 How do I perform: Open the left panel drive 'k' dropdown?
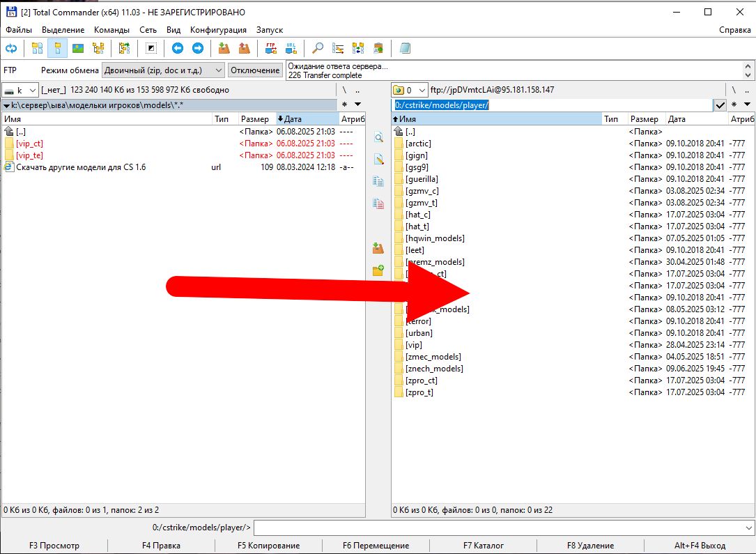[x=32, y=90]
